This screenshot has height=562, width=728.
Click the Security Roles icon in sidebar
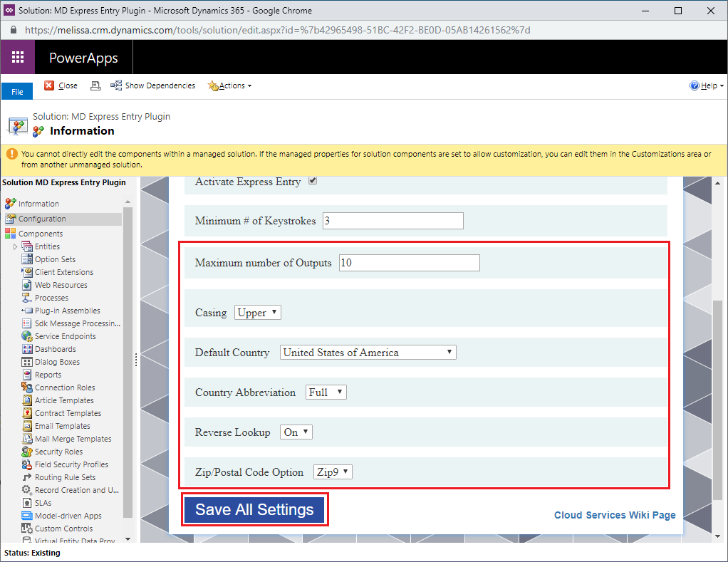point(27,452)
